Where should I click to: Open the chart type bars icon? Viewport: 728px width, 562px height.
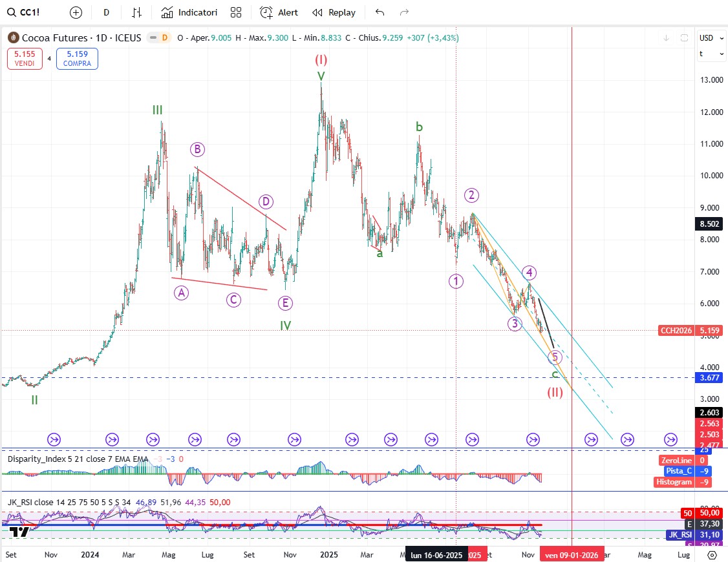[136, 12]
